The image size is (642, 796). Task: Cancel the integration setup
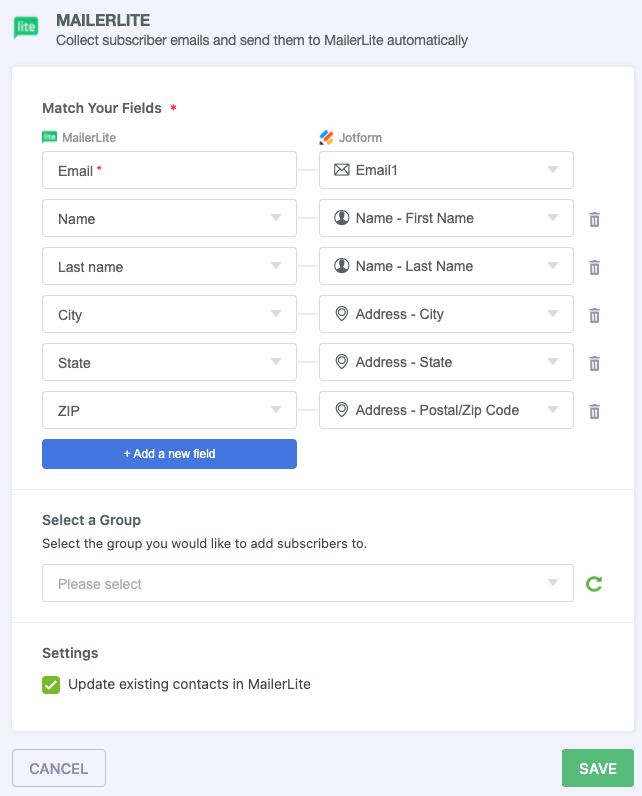click(x=59, y=768)
